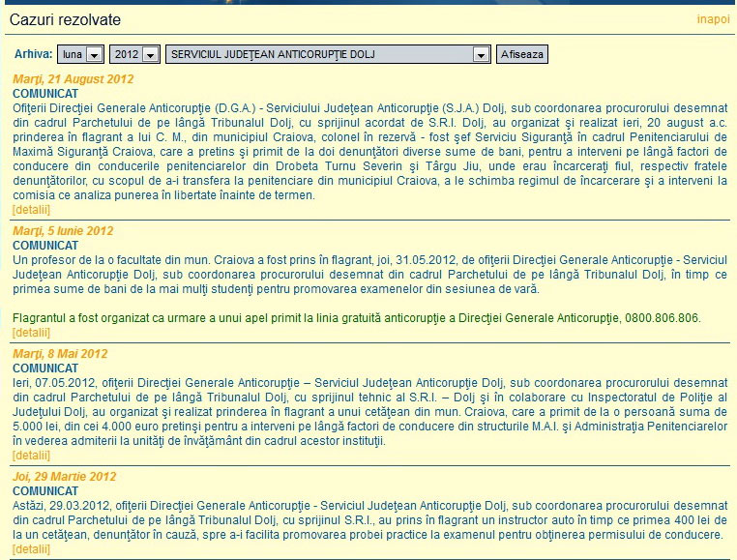The width and height of the screenshot is (737, 560).
Task: Click the 'Cazuri rezolvate' page title
Action: tap(65, 19)
